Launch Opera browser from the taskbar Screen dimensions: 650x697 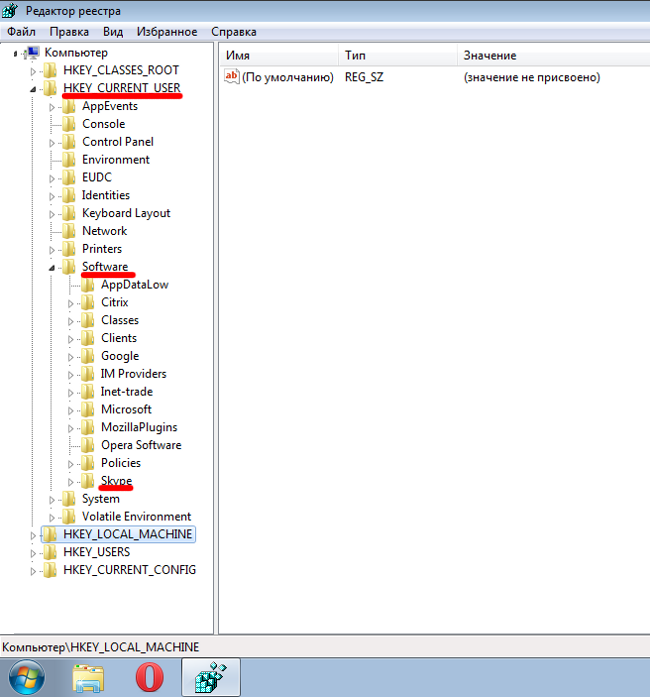(149, 677)
